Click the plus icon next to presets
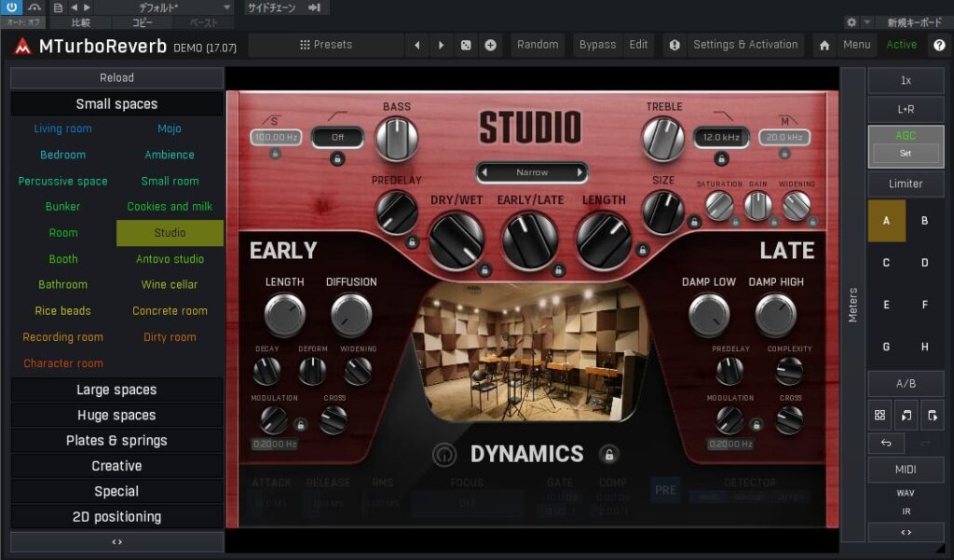Screen dimensions: 954x560 point(490,45)
